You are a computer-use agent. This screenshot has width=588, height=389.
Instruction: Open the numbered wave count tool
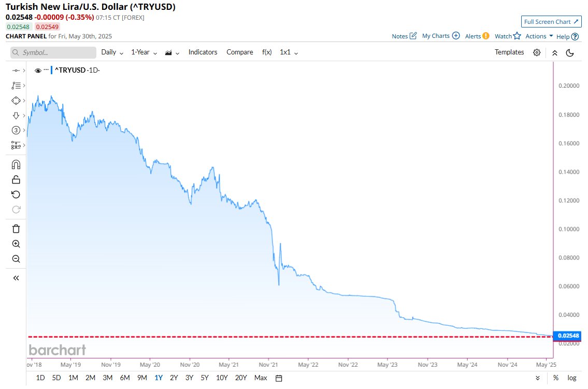coord(16,130)
